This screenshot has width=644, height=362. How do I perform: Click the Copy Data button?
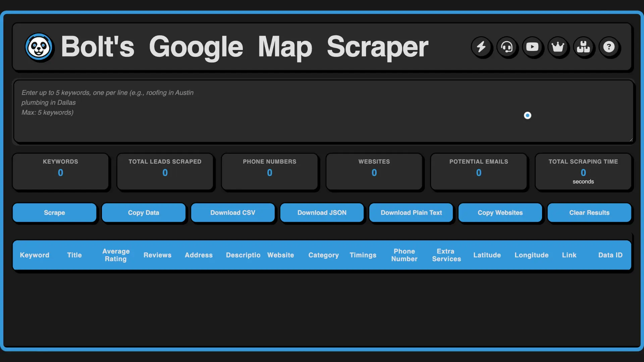[144, 213]
